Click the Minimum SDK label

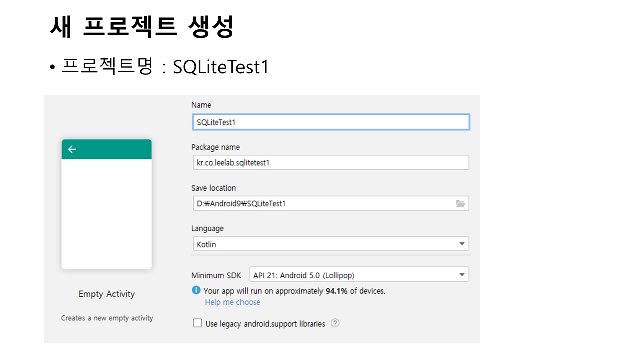tap(216, 276)
